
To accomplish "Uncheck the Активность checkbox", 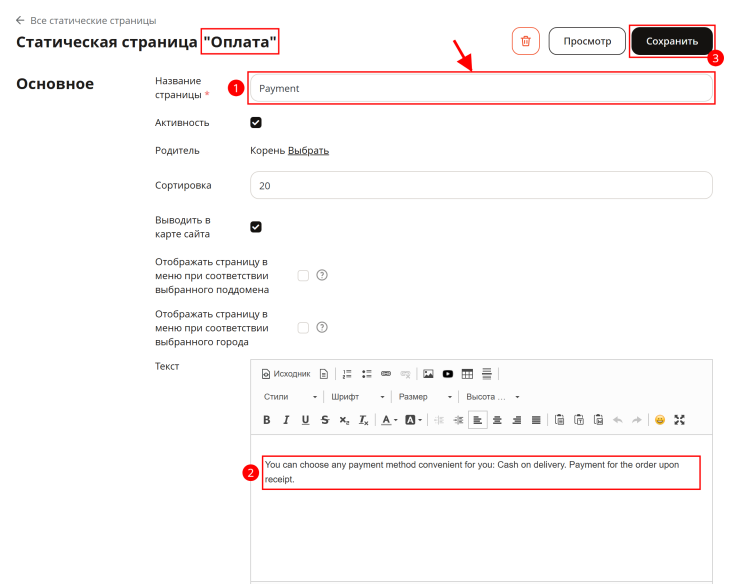I will (x=256, y=123).
